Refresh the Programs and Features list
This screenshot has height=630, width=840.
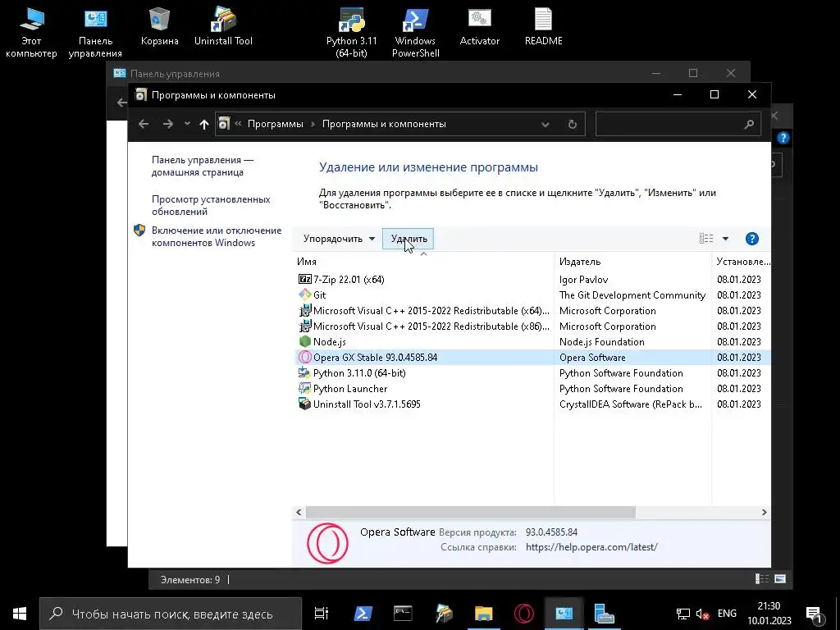pyautogui.click(x=572, y=125)
